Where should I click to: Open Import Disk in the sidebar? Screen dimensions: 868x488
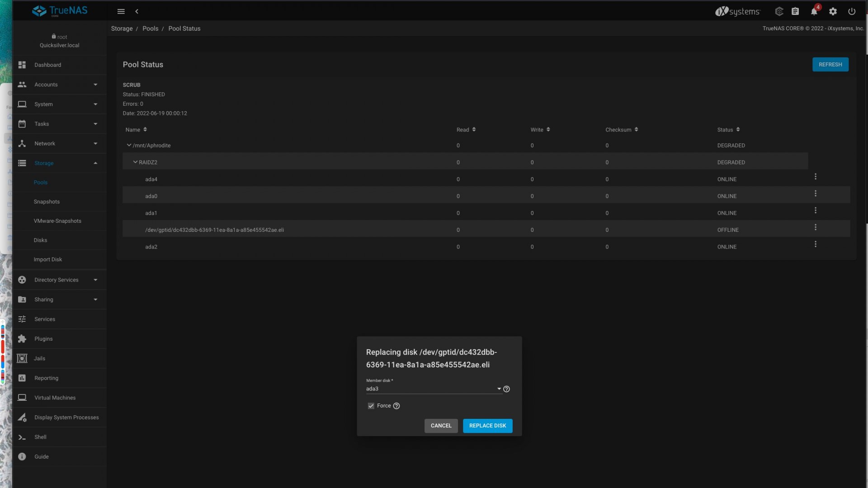pos(48,260)
